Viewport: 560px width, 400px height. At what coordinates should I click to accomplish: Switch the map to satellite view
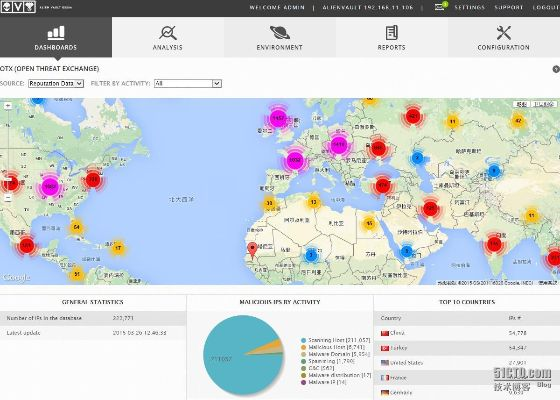tap(544, 104)
